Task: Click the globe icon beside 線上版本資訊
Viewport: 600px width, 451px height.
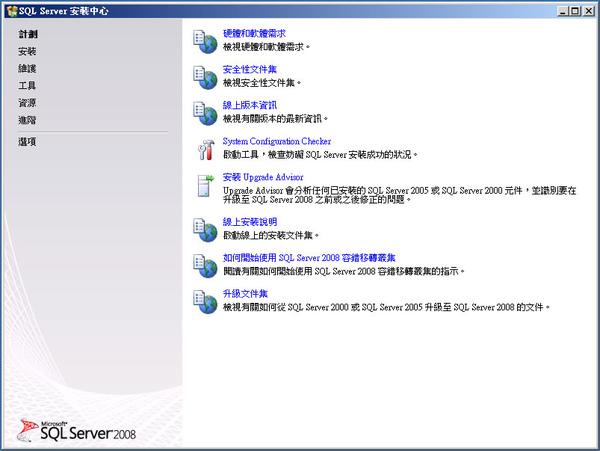Action: pos(205,113)
